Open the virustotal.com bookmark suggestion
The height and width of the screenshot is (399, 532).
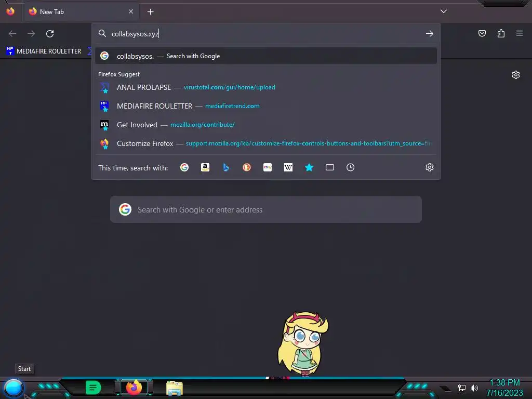(x=266, y=87)
